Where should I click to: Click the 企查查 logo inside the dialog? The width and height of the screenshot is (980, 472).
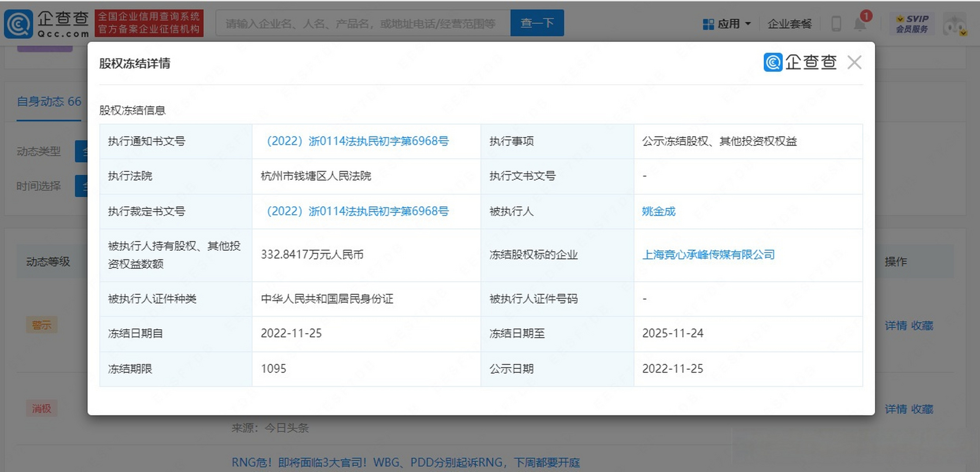tap(800, 62)
